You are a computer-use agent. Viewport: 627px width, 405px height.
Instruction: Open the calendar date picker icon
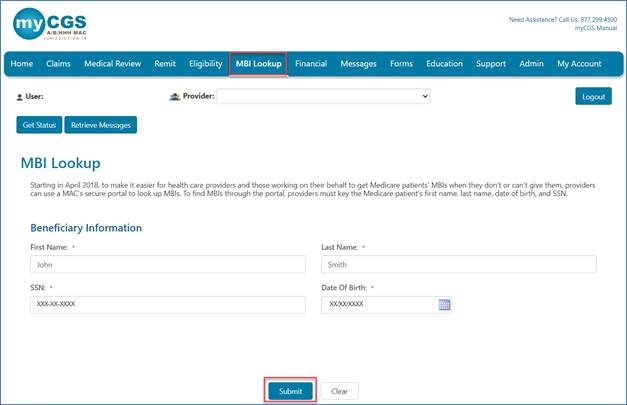click(x=444, y=304)
